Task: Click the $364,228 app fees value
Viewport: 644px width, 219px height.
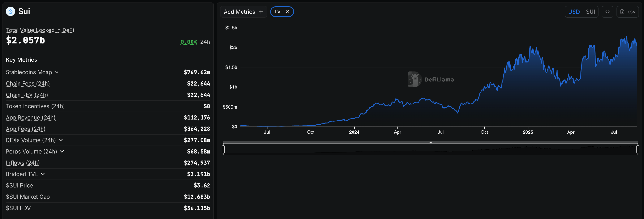Action: tap(197, 129)
